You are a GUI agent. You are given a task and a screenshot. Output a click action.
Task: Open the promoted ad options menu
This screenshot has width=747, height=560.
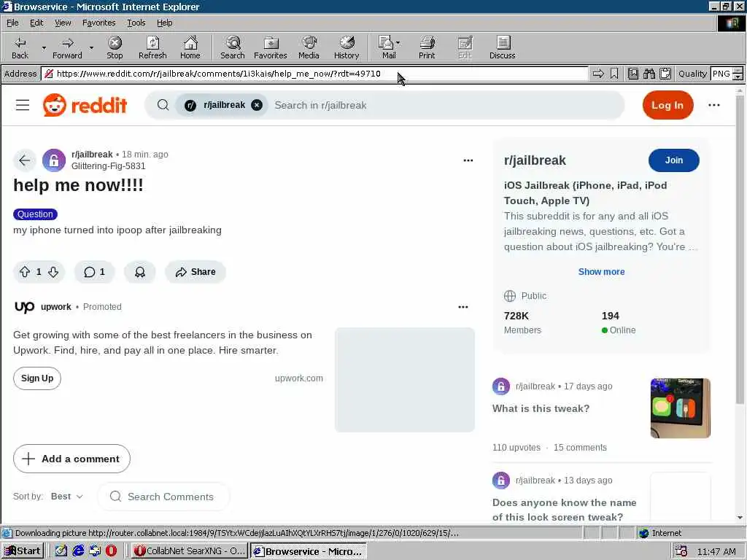point(463,307)
